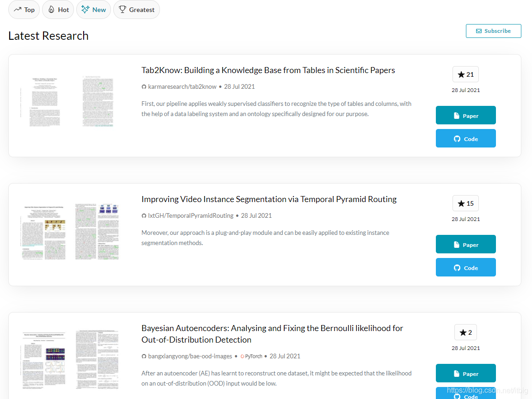Click GitHub icon in Temporal Pyramid Code button

(x=457, y=268)
